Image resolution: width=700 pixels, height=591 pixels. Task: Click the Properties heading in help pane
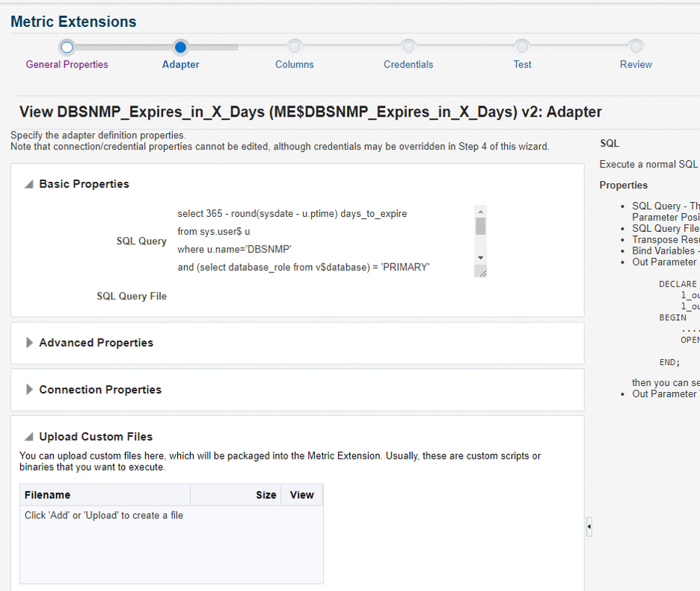click(x=623, y=185)
